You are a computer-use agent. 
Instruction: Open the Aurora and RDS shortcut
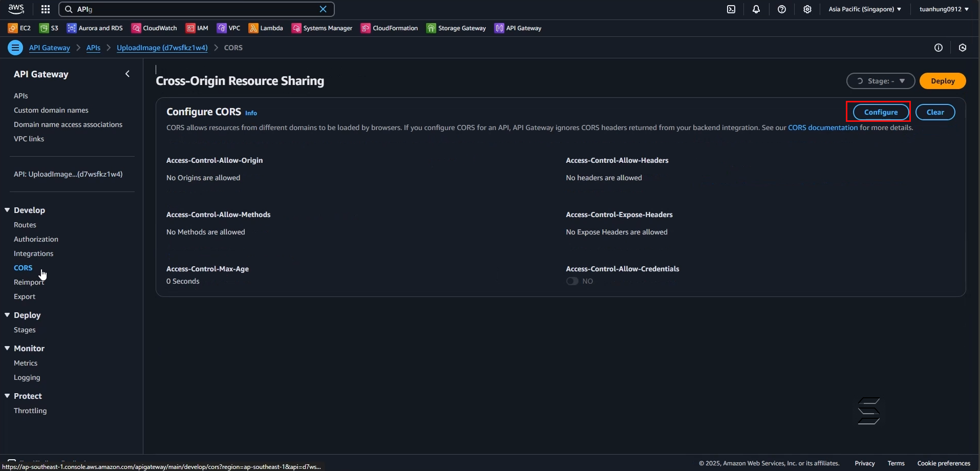click(95, 28)
